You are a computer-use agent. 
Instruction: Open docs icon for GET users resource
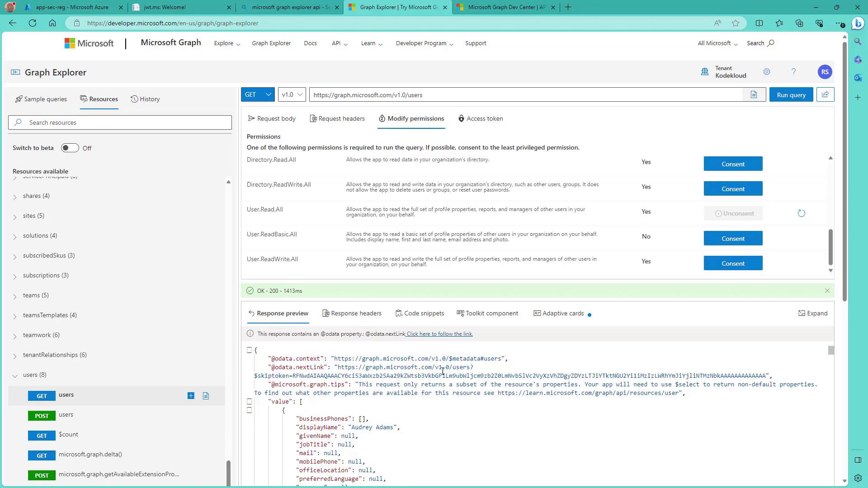coord(206,396)
